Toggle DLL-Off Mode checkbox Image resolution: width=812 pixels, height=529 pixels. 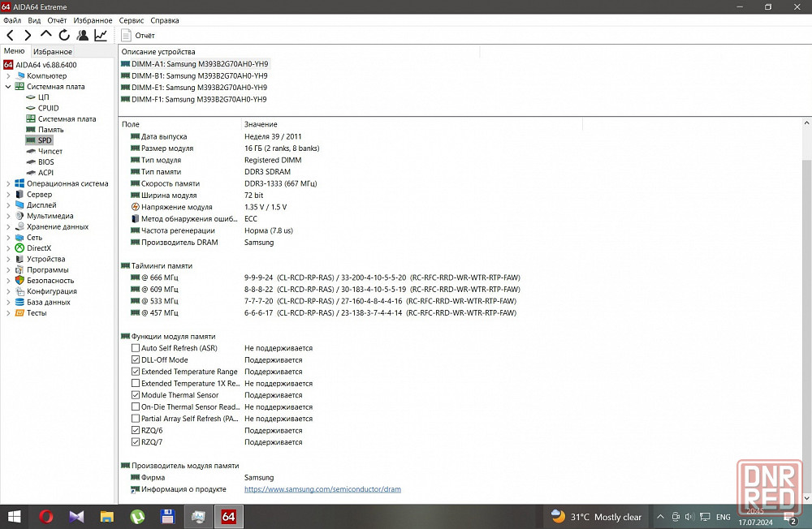[x=136, y=359]
